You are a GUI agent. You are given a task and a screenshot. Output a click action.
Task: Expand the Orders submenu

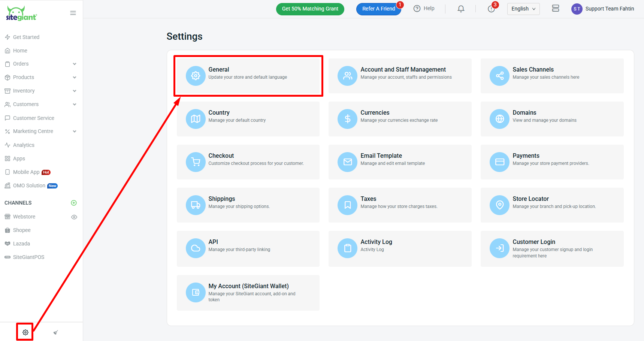pyautogui.click(x=75, y=64)
